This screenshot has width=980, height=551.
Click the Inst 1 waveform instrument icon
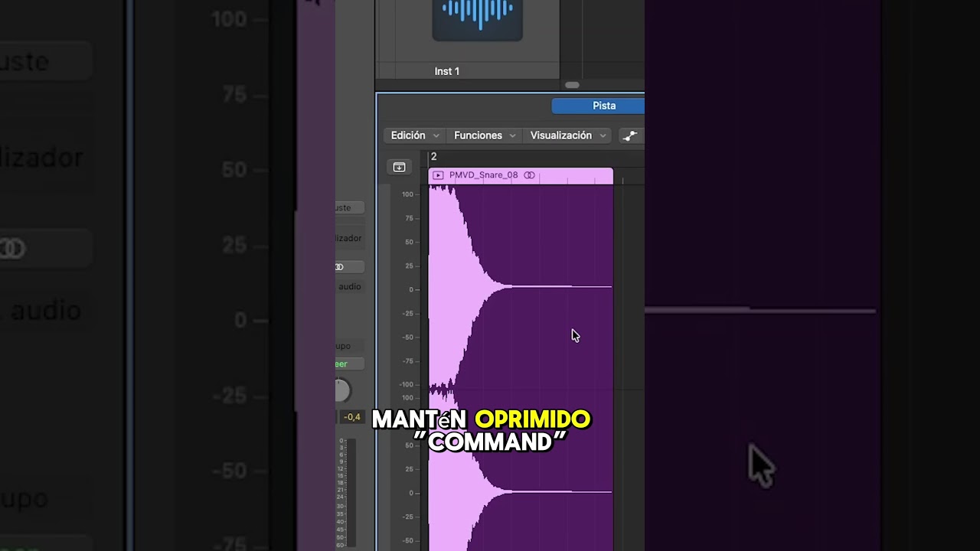[478, 20]
